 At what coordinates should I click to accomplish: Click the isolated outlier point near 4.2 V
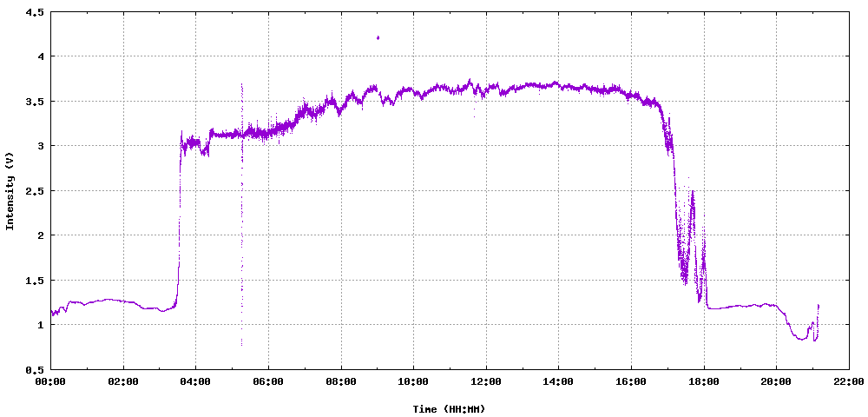point(378,37)
